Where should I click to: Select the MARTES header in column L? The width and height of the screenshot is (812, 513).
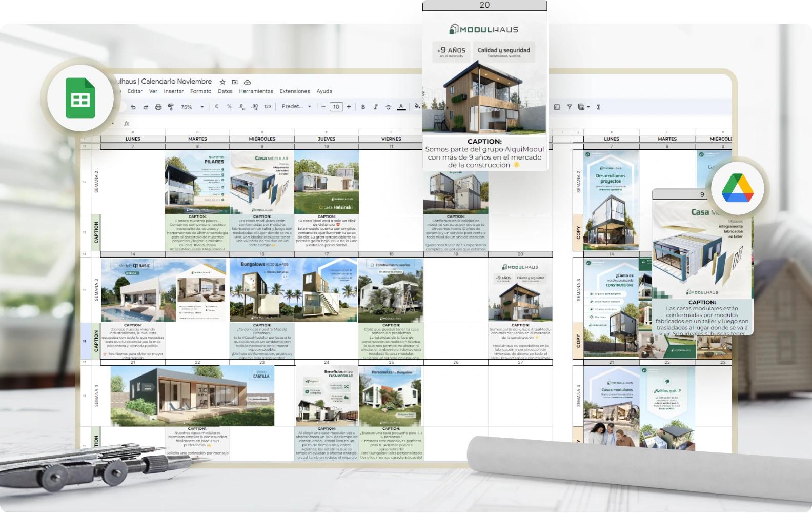point(667,139)
